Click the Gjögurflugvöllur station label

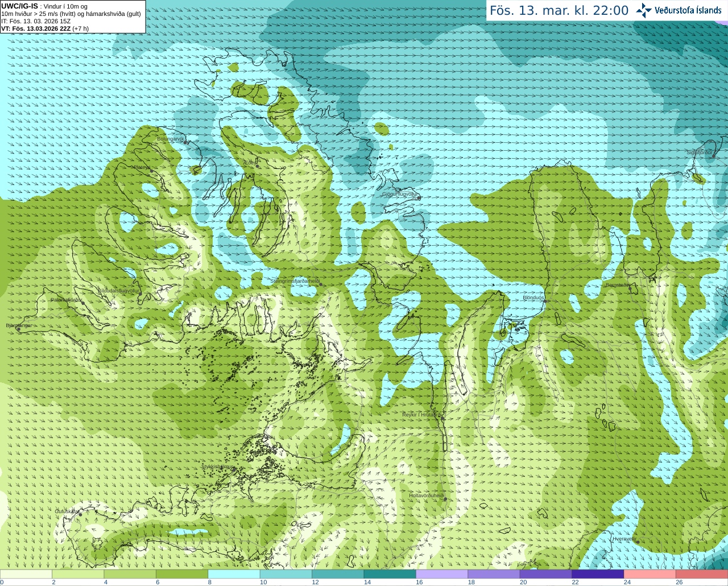click(x=400, y=195)
